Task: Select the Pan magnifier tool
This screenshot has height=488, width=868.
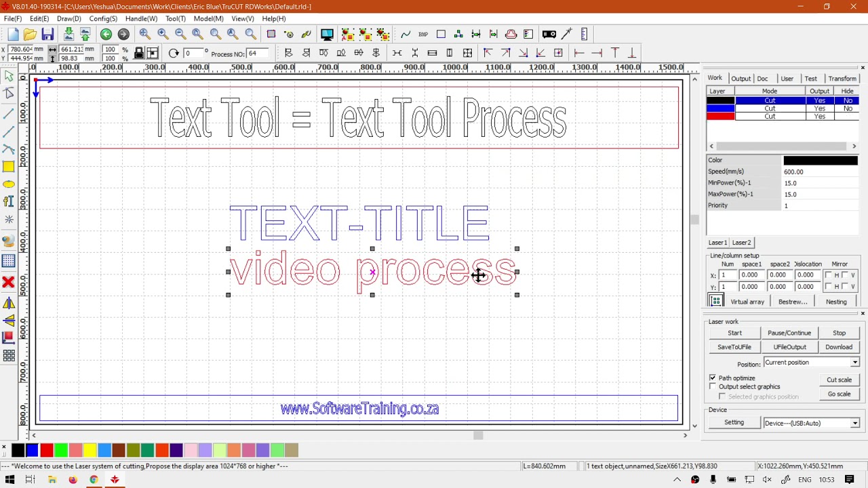Action: coord(145,34)
